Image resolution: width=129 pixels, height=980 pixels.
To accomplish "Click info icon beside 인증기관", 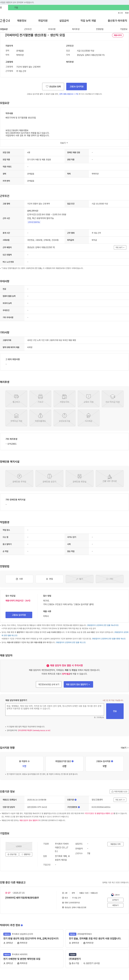I will click(x=76, y=800).
